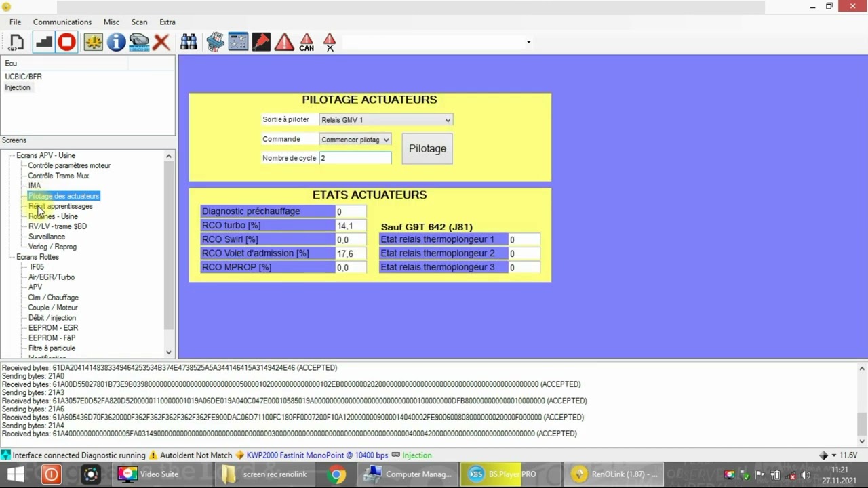Open the Routines - Usine screen
Image resolution: width=868 pixels, height=488 pixels.
coord(53,216)
